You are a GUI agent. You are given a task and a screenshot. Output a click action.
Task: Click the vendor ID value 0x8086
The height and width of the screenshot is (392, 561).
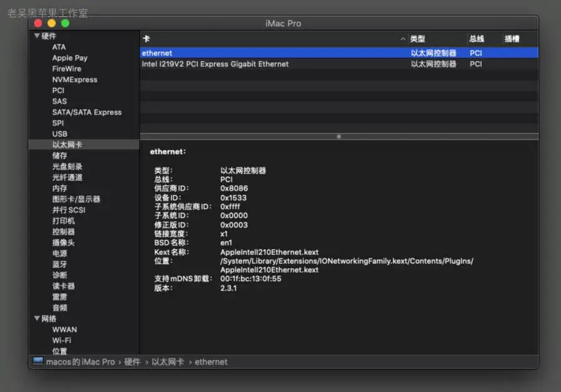(234, 188)
